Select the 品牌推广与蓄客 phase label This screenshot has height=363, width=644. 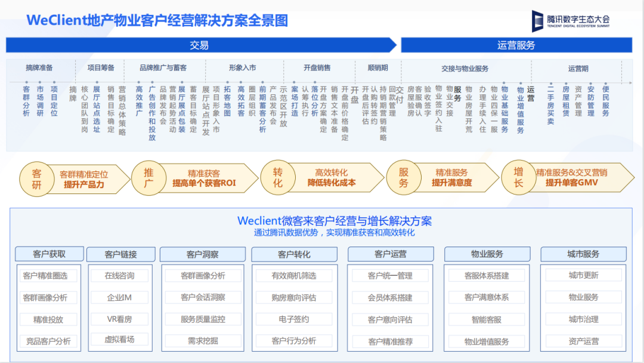(x=163, y=68)
